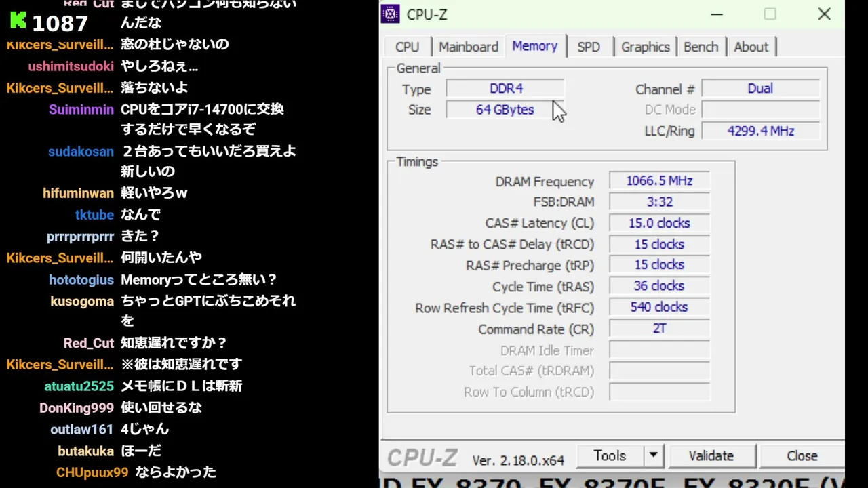Image resolution: width=868 pixels, height=488 pixels.
Task: Click the Validate button
Action: coord(711,456)
